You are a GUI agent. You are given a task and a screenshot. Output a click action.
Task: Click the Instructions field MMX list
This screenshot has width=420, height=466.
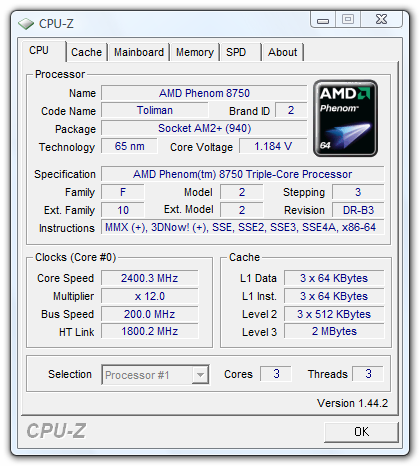pyautogui.click(x=243, y=227)
